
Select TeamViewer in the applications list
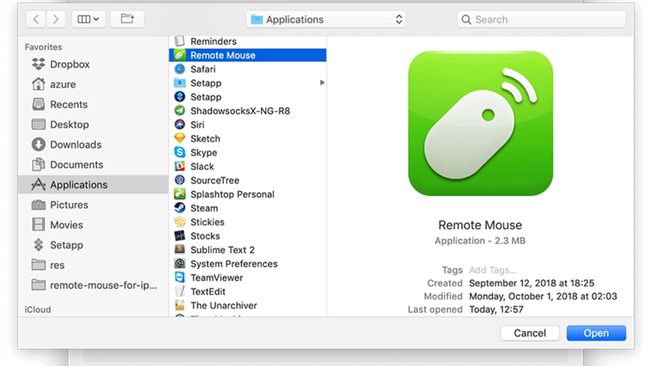tap(247, 277)
